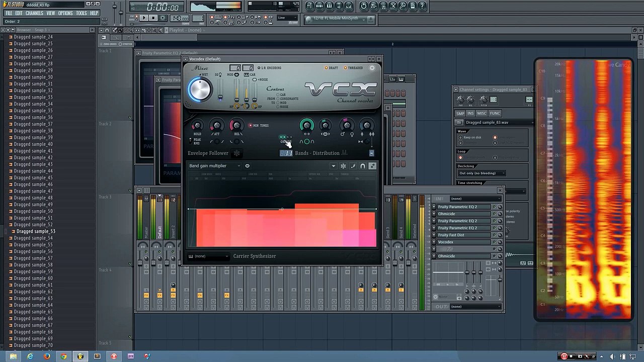Select the Fruity Fast Dist effect slot
Screen dimensions: 644x362
point(464,235)
